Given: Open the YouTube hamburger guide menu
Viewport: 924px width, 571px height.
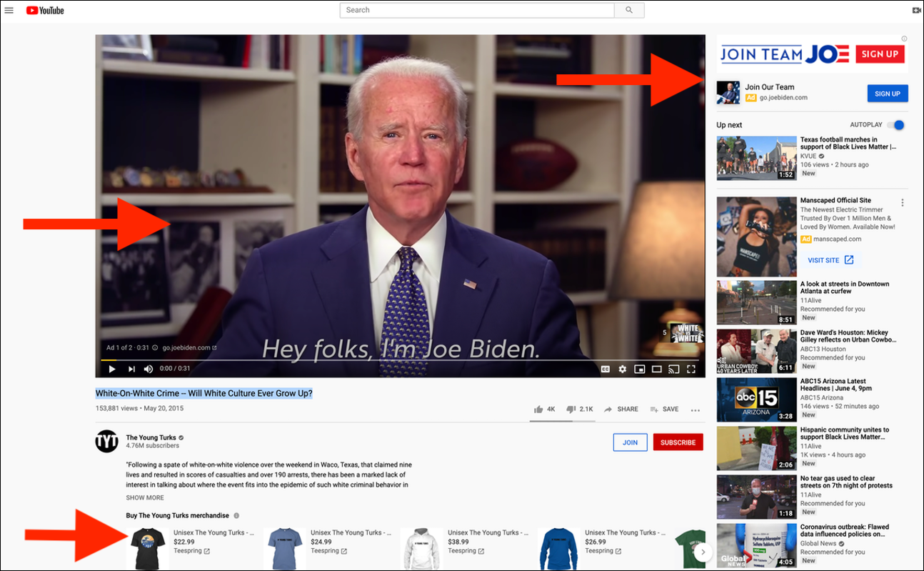Looking at the screenshot, I should pos(9,10).
